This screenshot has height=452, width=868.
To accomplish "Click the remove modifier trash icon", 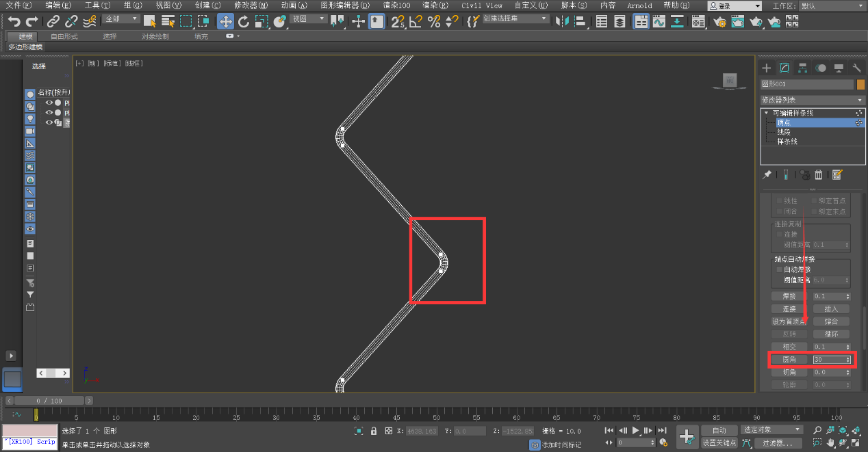I will tap(818, 175).
